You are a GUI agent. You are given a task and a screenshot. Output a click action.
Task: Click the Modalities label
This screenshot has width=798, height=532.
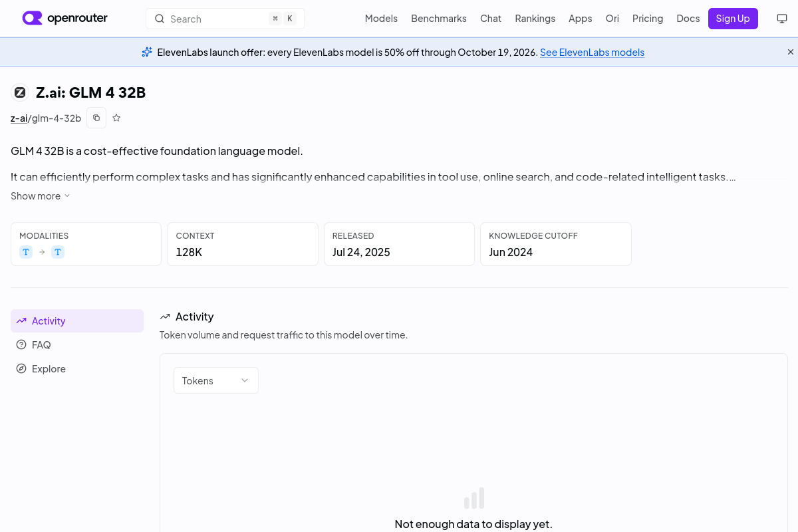tap(44, 236)
